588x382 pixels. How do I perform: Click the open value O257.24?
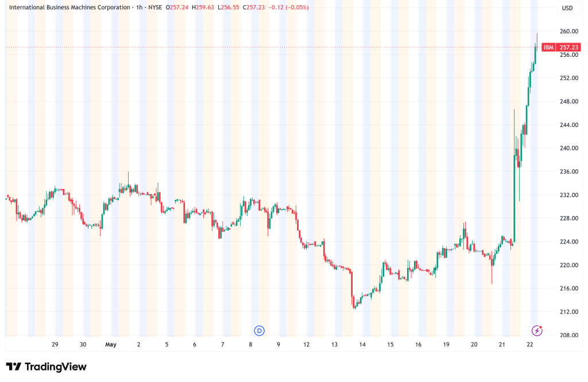[177, 7]
